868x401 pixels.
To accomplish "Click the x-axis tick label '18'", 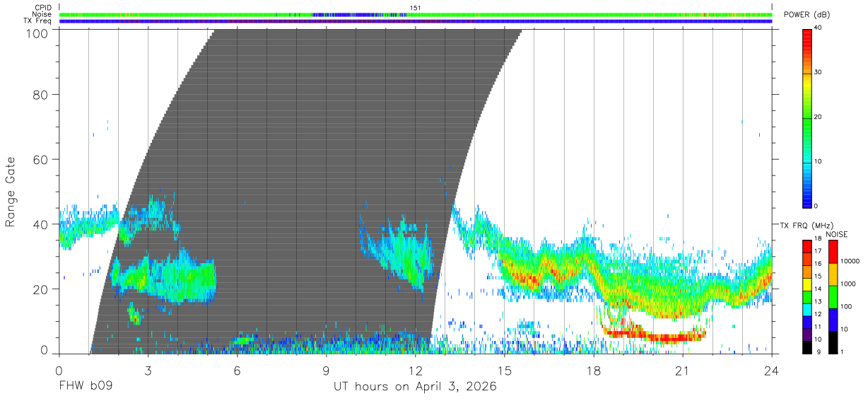I will (594, 370).
